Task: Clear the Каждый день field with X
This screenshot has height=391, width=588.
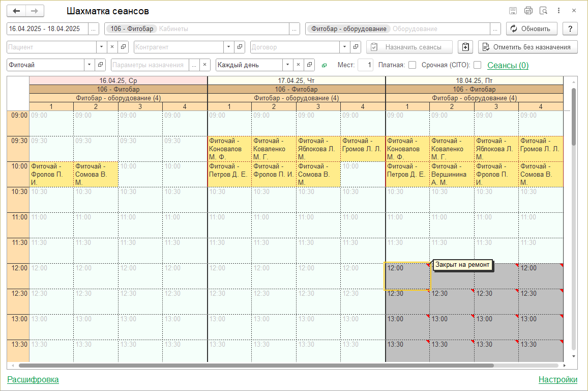Action: pyautogui.click(x=298, y=65)
